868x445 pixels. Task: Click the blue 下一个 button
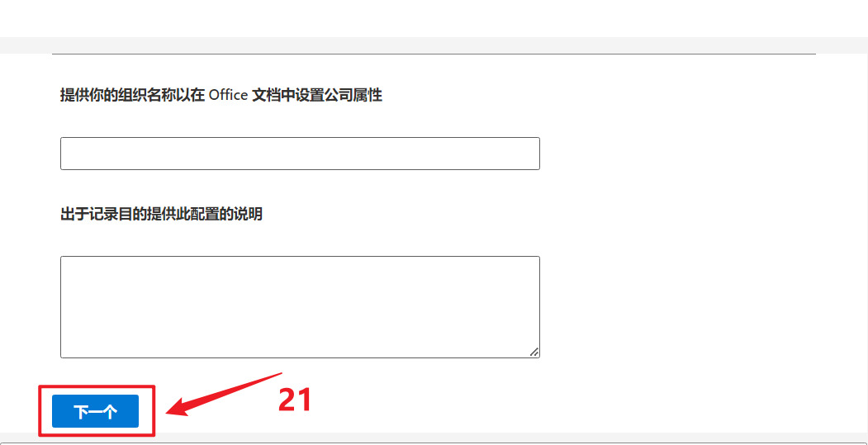coord(95,411)
